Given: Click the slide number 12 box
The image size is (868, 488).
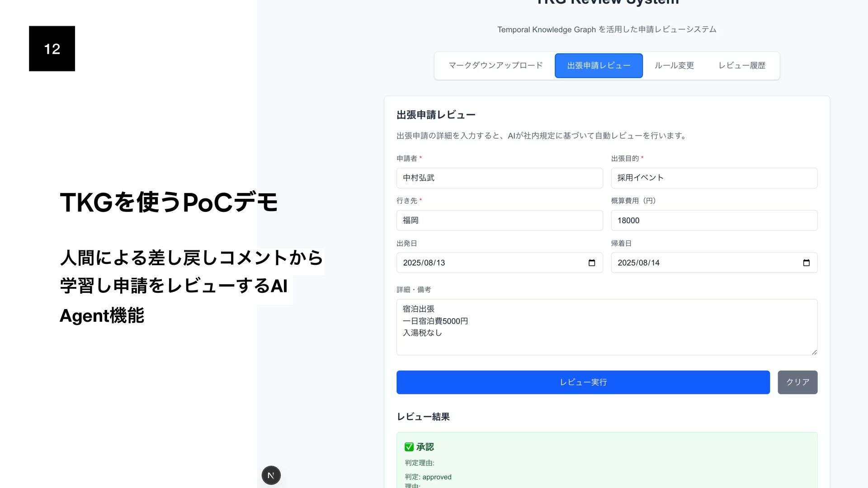Looking at the screenshot, I should click(x=52, y=49).
